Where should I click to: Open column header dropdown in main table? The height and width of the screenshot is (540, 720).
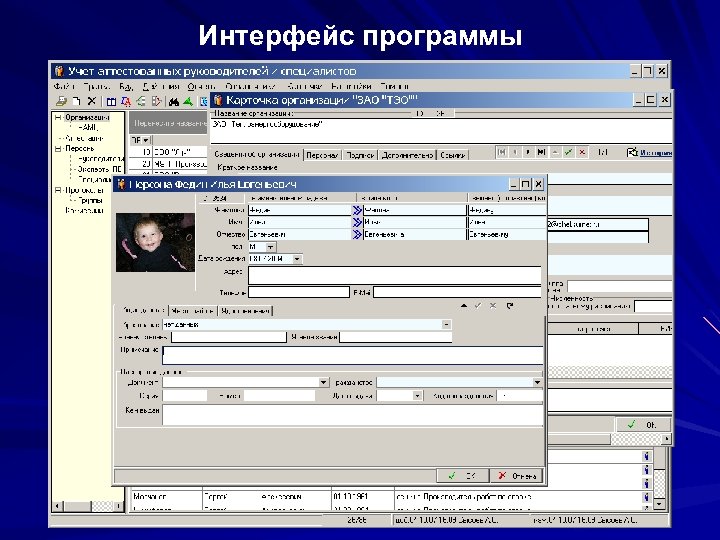(146, 140)
